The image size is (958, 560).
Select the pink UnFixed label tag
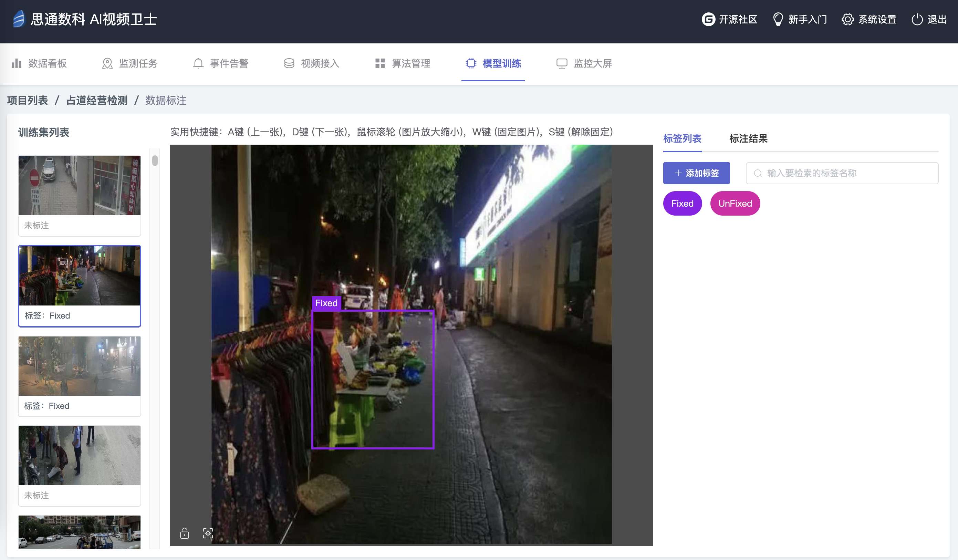click(x=735, y=204)
